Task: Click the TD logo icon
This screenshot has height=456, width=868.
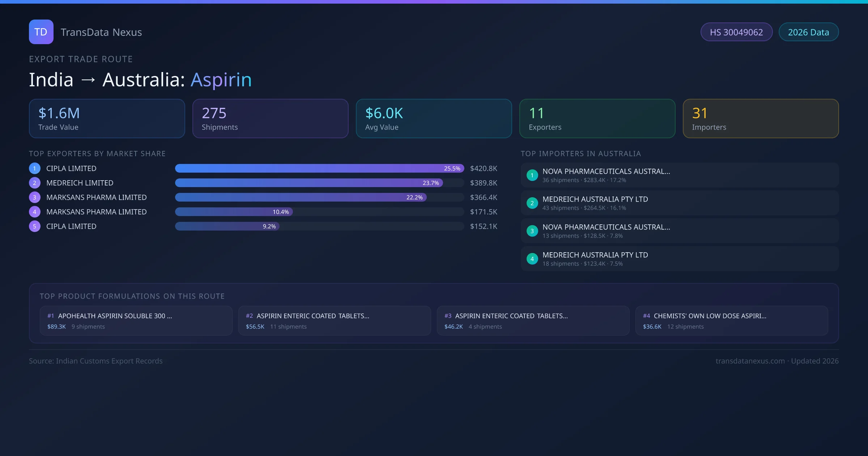Action: click(41, 32)
